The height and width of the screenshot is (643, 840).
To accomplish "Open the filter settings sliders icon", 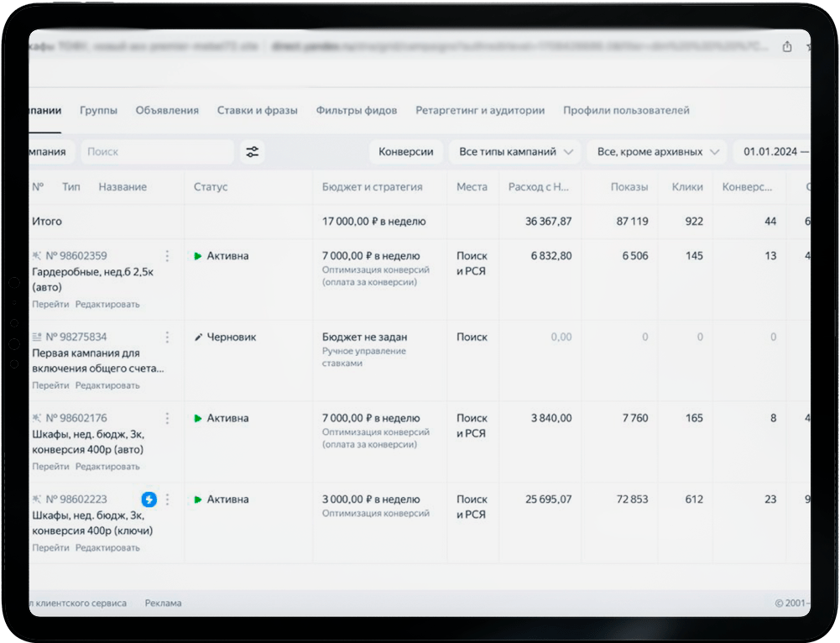I will tap(253, 152).
